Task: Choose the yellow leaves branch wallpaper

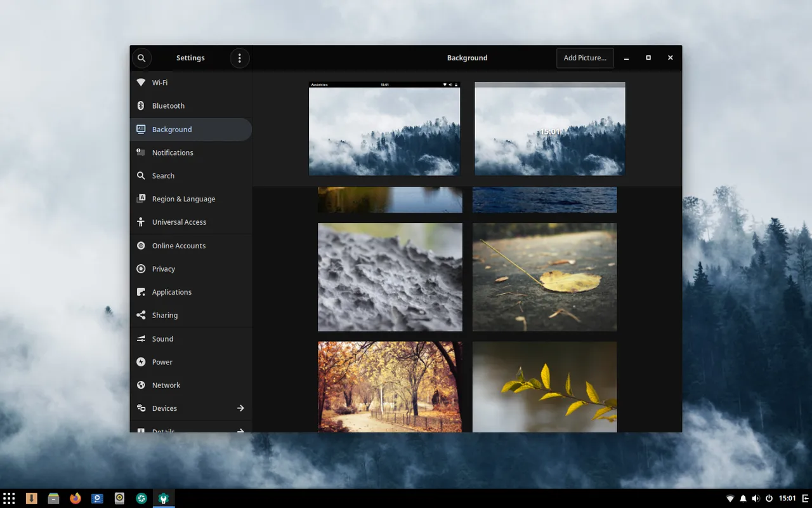Action: (x=544, y=387)
